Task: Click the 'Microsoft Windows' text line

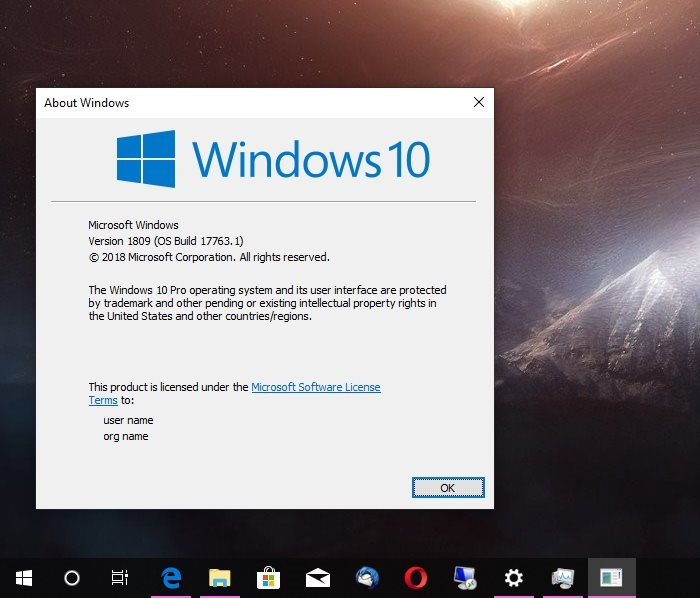Action: pos(133,225)
